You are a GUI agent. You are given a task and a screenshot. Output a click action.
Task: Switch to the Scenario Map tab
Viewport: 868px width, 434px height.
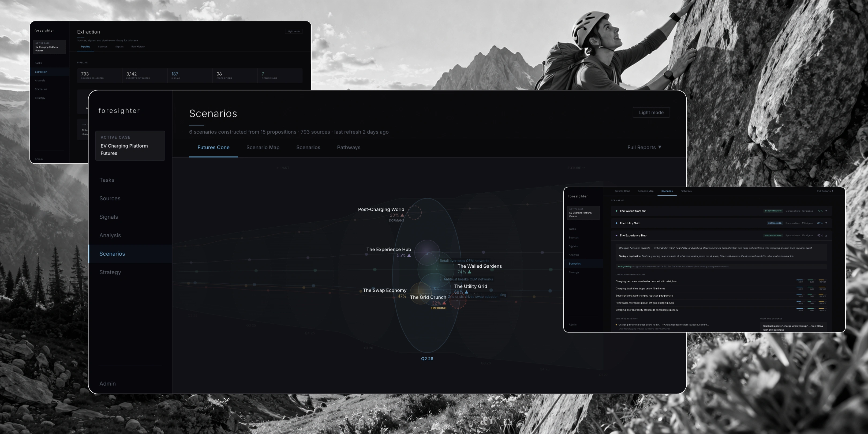[263, 147]
